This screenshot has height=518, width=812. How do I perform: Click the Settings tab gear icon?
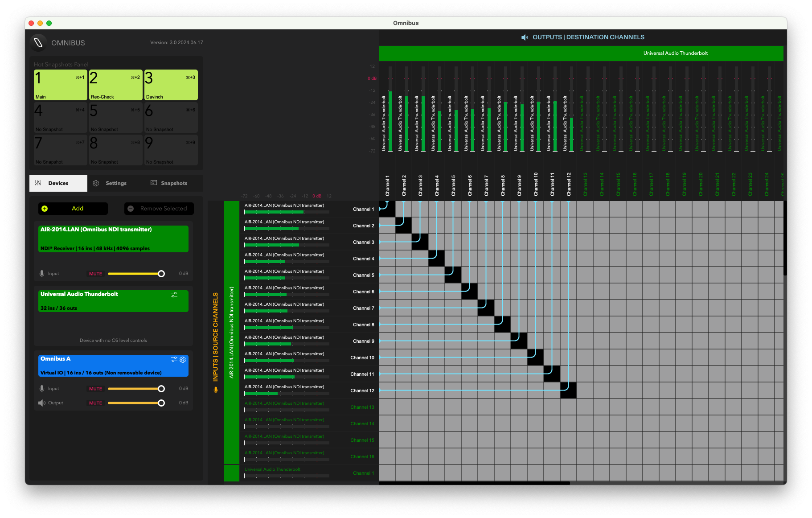(96, 183)
